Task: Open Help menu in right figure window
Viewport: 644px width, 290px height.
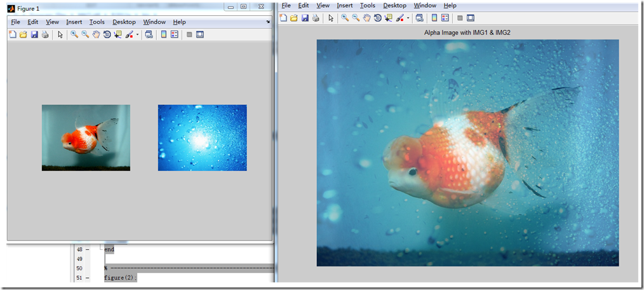Action: coord(450,5)
